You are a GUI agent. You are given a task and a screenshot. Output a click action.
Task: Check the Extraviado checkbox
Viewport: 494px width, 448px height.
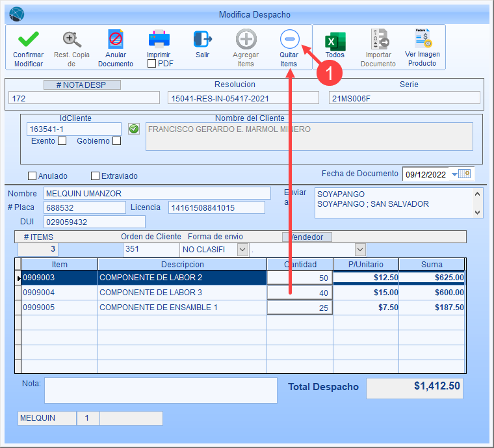click(95, 176)
